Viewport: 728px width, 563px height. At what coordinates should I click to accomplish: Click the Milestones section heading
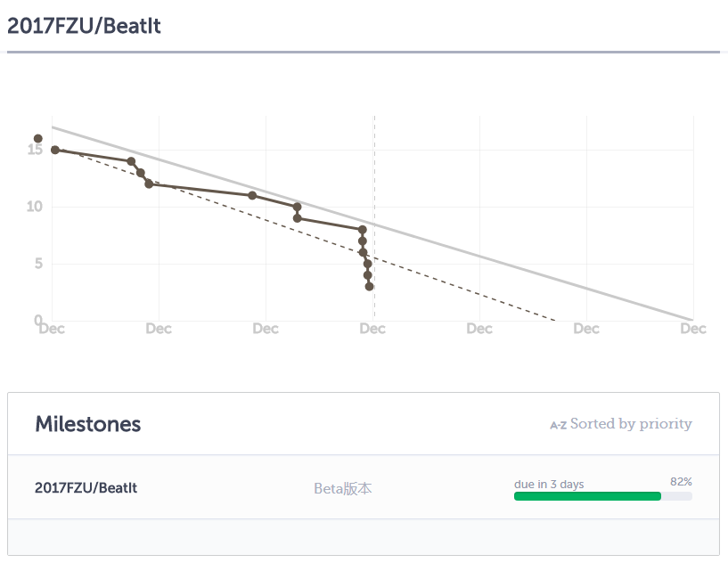[x=87, y=424]
